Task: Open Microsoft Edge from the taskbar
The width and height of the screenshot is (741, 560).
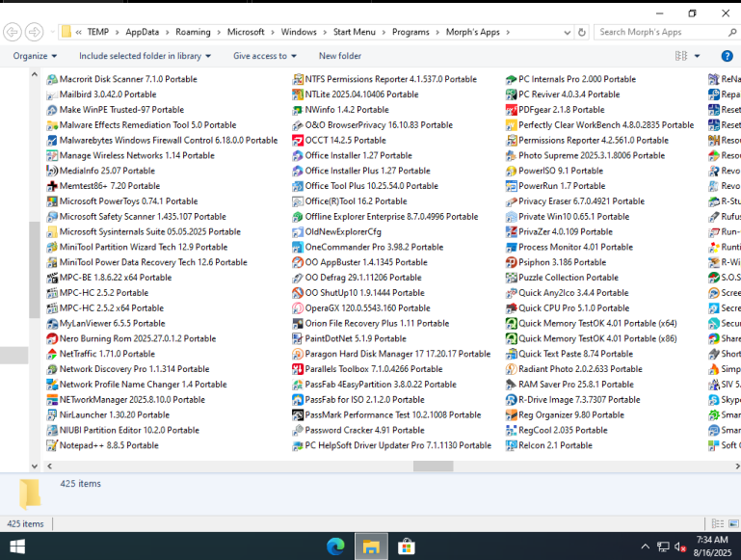Action: pyautogui.click(x=335, y=547)
